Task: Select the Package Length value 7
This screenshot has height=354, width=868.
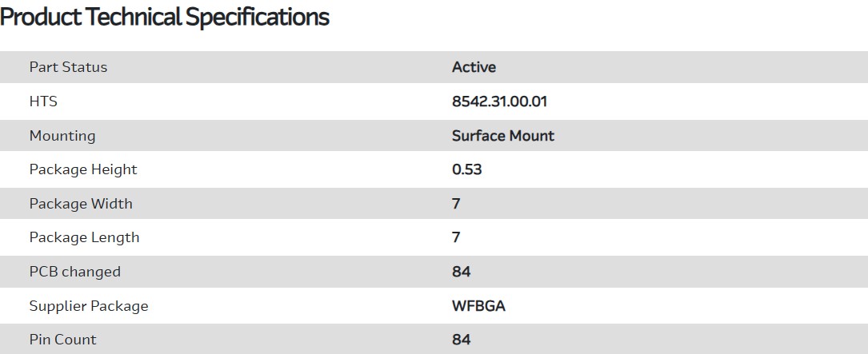Action: click(x=456, y=237)
